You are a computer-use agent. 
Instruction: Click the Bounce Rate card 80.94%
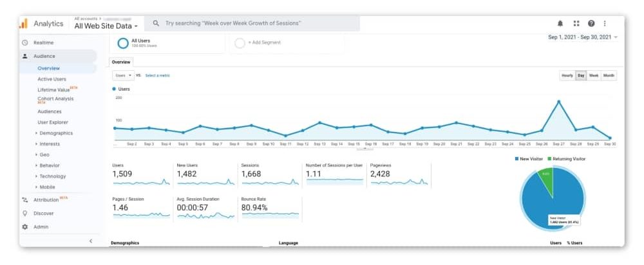coord(270,208)
